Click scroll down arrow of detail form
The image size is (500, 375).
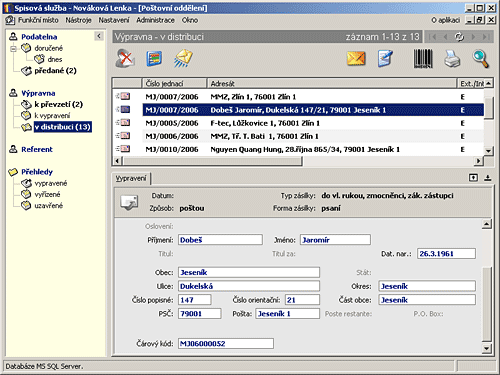[487, 349]
